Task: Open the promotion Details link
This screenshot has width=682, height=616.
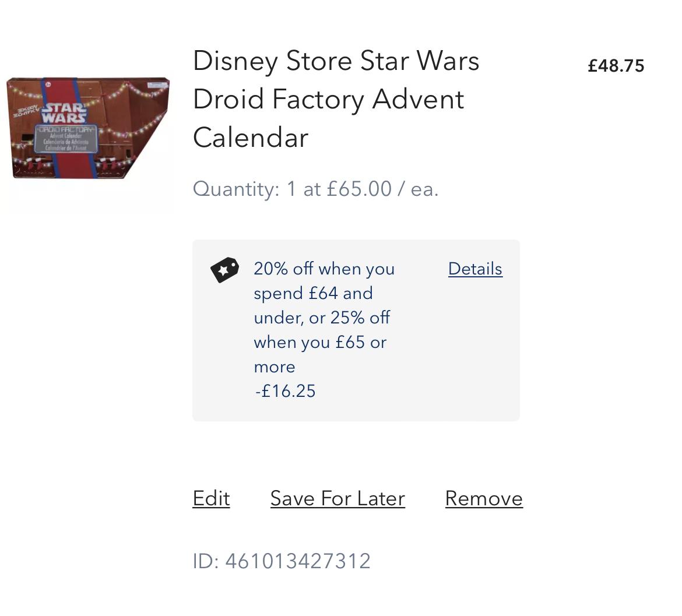Action: coord(475,269)
